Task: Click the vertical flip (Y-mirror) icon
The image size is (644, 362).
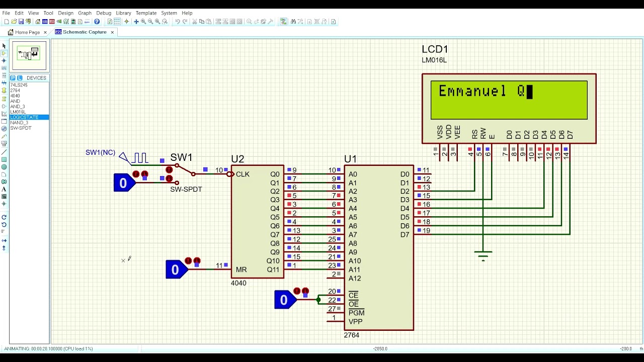Action: coord(4,248)
